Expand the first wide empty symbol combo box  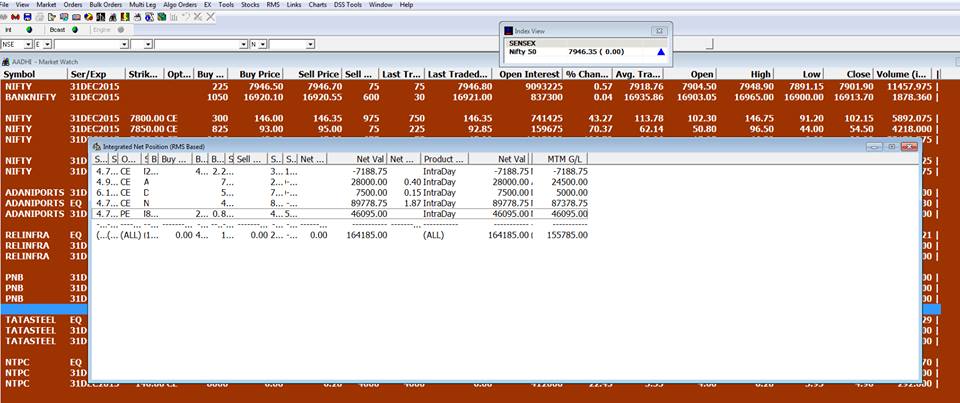tap(124, 44)
